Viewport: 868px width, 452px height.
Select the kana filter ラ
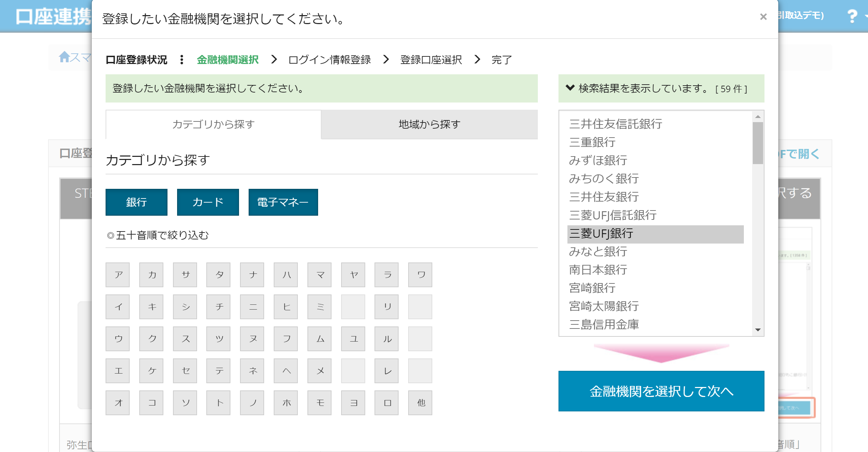(x=387, y=275)
